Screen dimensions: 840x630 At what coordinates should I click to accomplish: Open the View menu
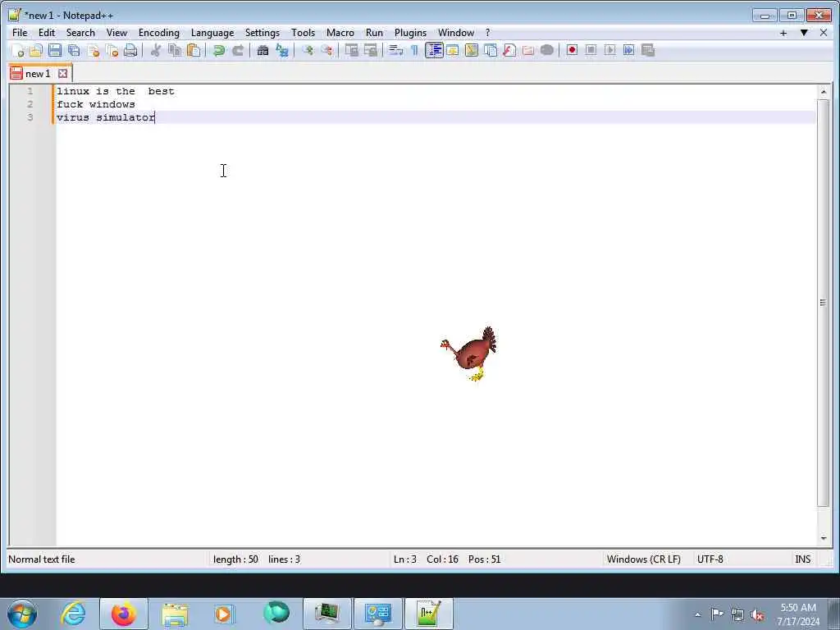click(116, 33)
